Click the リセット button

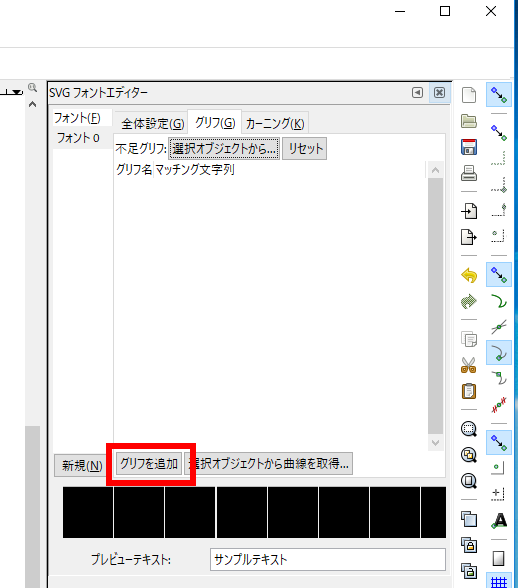tap(305, 148)
